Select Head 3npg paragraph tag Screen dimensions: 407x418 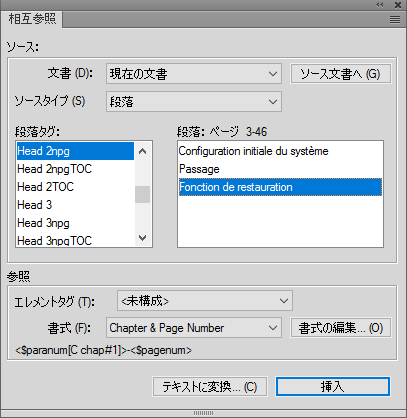point(75,223)
